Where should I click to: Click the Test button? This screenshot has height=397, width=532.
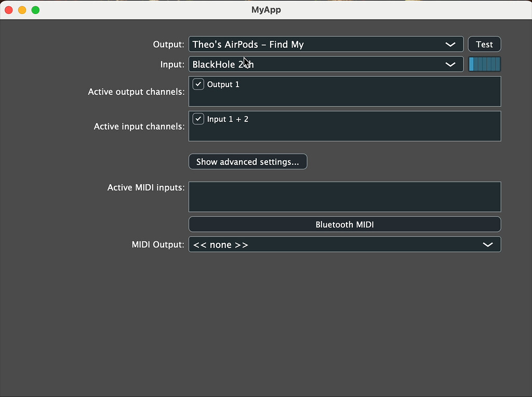484,44
